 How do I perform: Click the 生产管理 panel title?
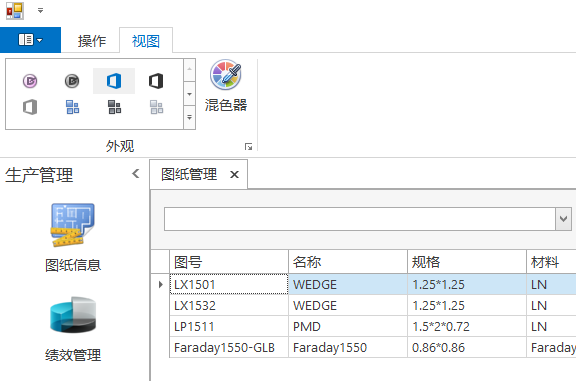(39, 175)
